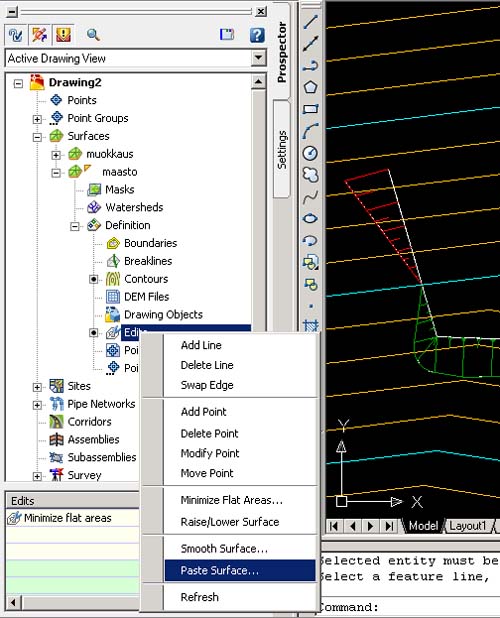Image resolution: width=500 pixels, height=618 pixels.
Task: Select Breaklines in the Definition tree
Action: 148,261
